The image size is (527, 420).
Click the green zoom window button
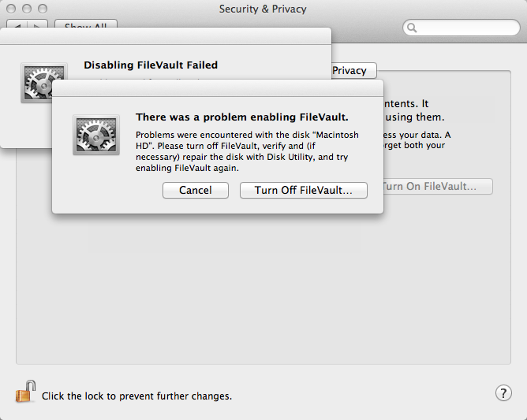43,9
